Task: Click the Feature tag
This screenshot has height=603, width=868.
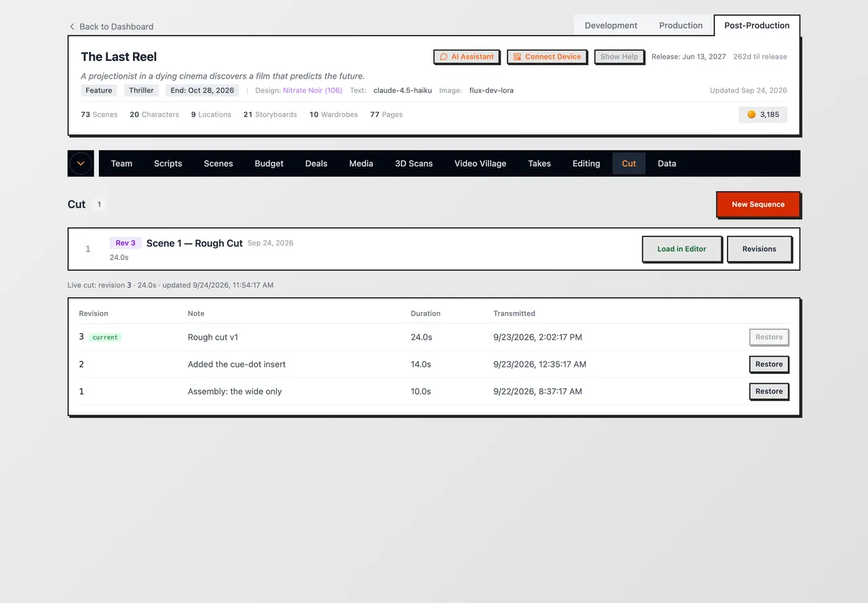Action: (99, 90)
